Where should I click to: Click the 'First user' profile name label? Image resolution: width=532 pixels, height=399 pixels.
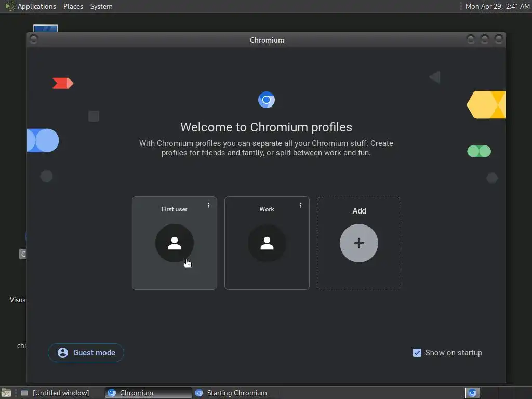[174, 209]
